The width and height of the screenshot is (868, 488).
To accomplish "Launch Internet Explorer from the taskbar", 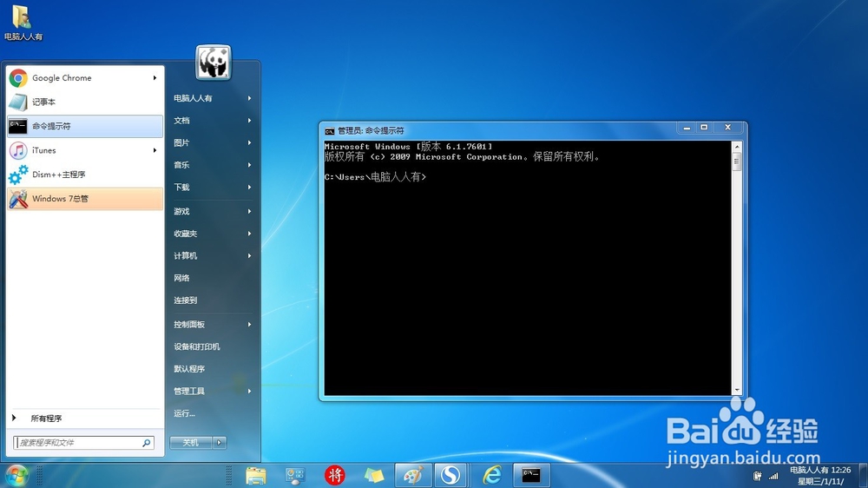I will [x=491, y=475].
